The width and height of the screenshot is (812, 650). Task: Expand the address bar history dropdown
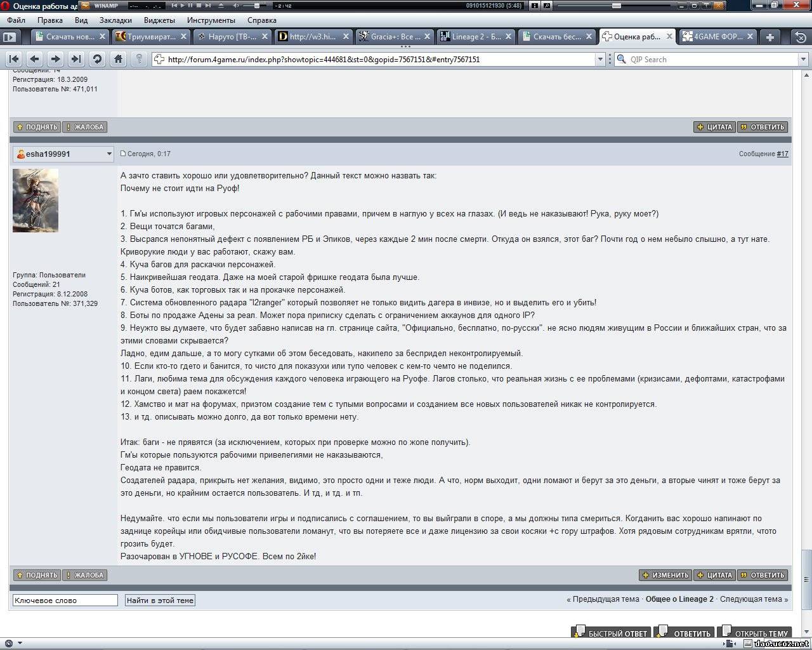[x=600, y=59]
